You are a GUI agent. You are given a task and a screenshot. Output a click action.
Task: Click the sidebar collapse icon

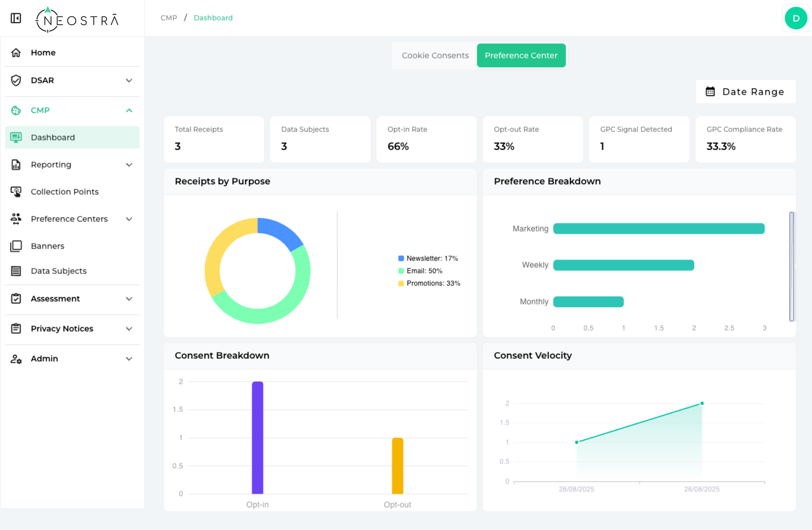click(16, 18)
